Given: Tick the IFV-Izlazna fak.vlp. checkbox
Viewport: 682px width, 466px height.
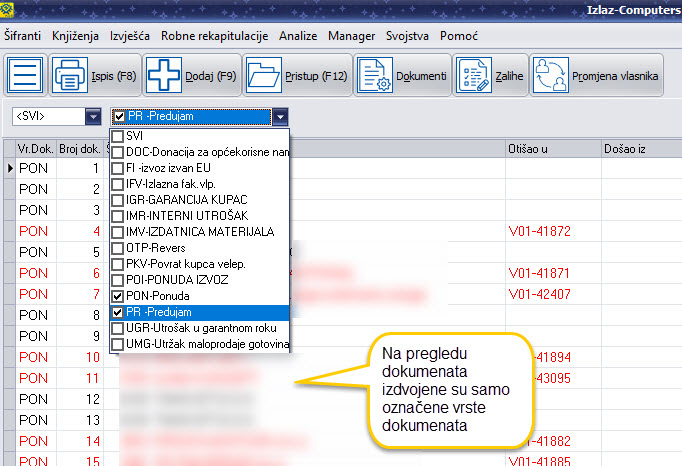Looking at the screenshot, I should [x=118, y=184].
